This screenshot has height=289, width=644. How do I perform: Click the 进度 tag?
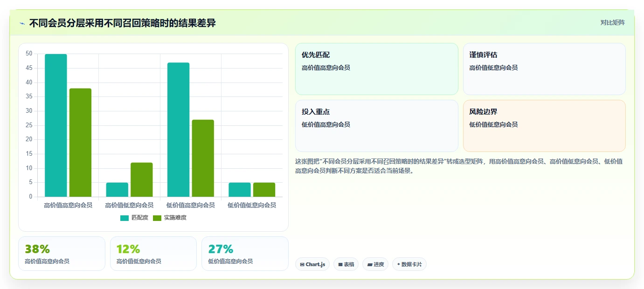point(375,264)
